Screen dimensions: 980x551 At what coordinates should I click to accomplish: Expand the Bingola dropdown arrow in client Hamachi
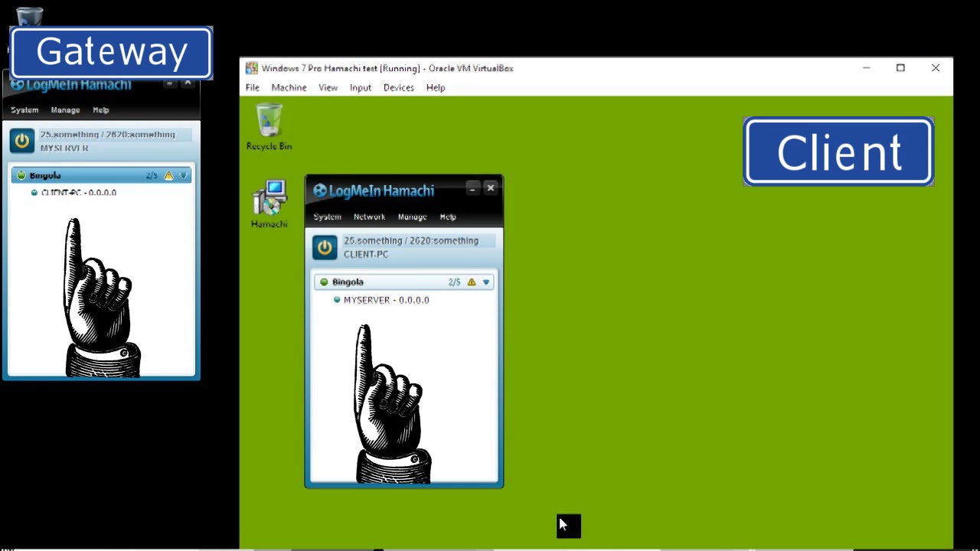coord(485,282)
